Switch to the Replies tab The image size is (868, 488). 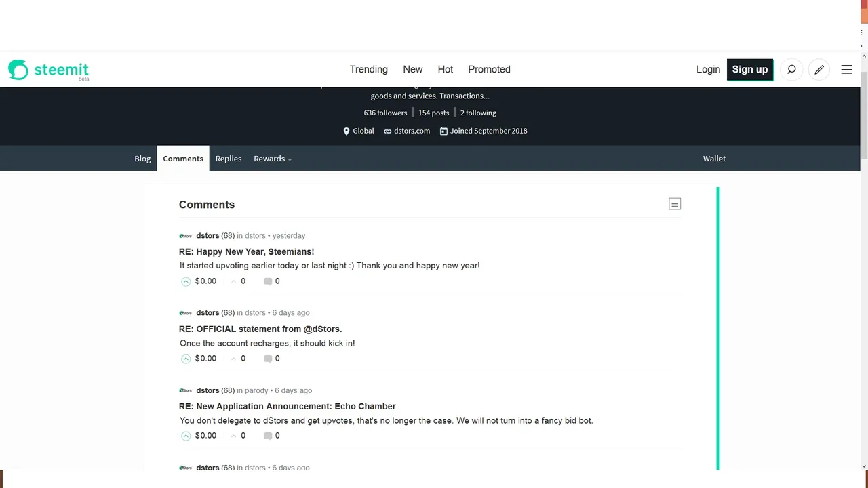tap(229, 159)
